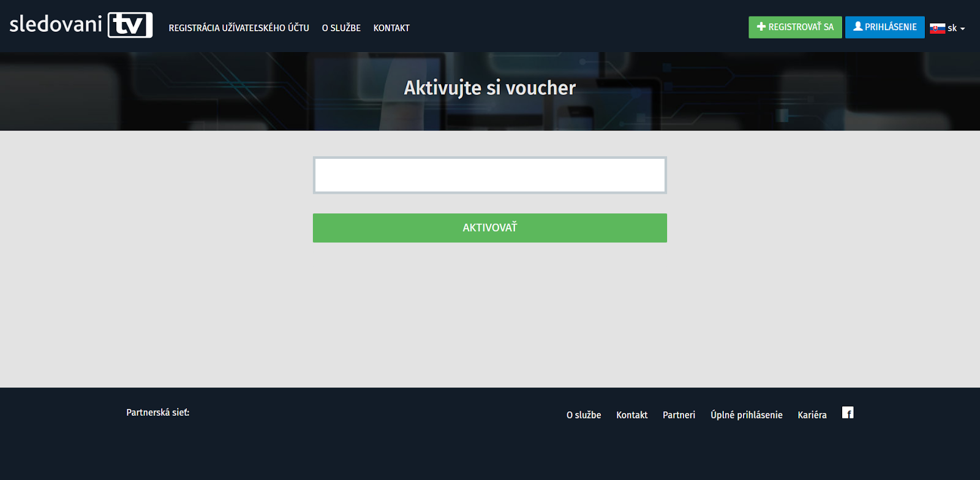Open the Kontakt footer link
This screenshot has width=980, height=480.
coord(631,415)
